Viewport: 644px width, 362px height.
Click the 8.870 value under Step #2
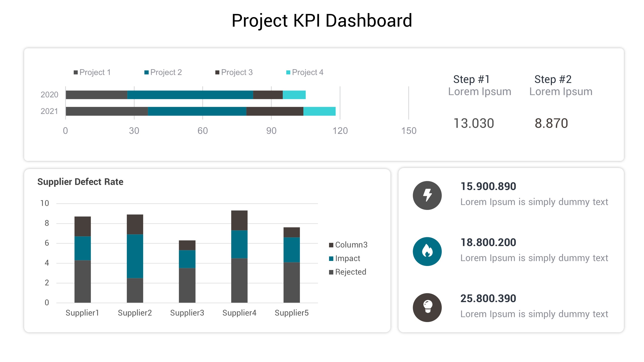(x=551, y=123)
